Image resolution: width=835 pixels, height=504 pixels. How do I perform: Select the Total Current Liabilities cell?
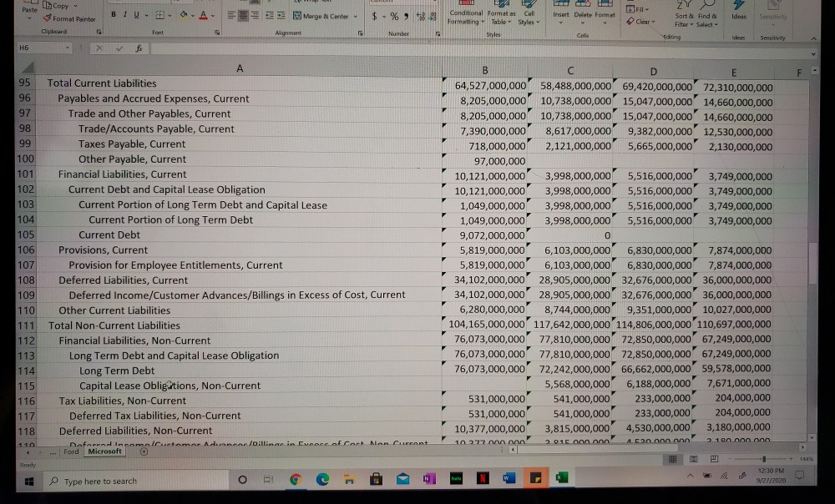click(240, 83)
